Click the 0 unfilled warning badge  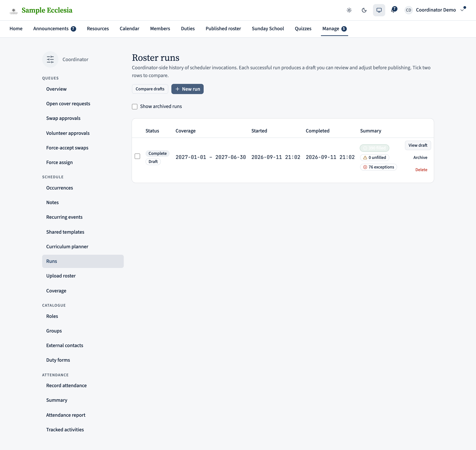(375, 158)
